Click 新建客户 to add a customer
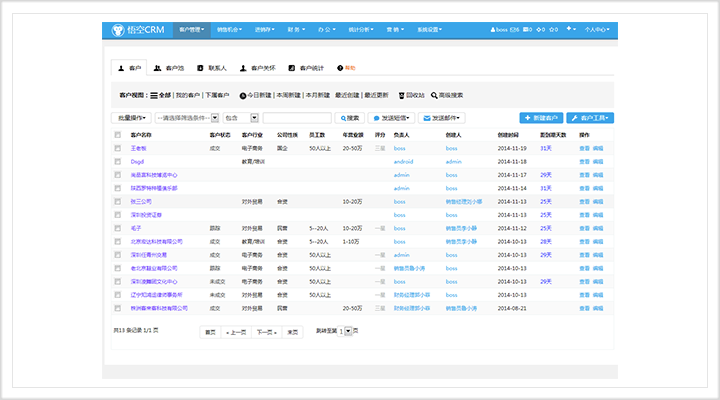 [x=540, y=117]
